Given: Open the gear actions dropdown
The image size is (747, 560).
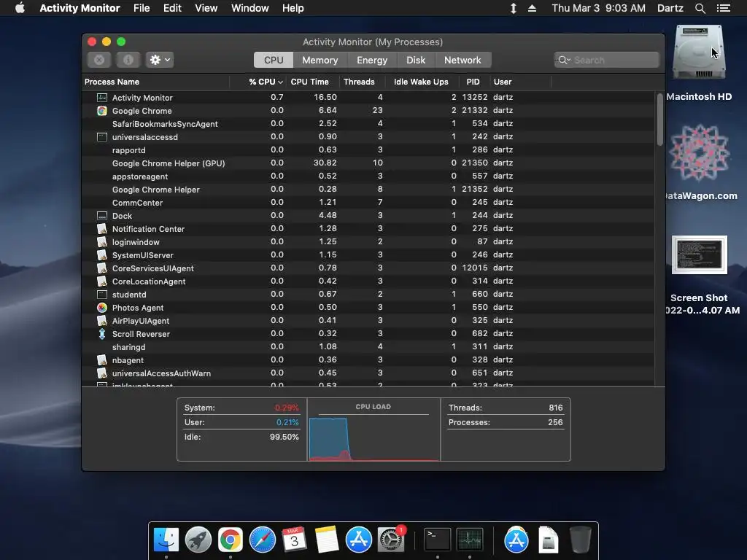Looking at the screenshot, I should [x=160, y=60].
